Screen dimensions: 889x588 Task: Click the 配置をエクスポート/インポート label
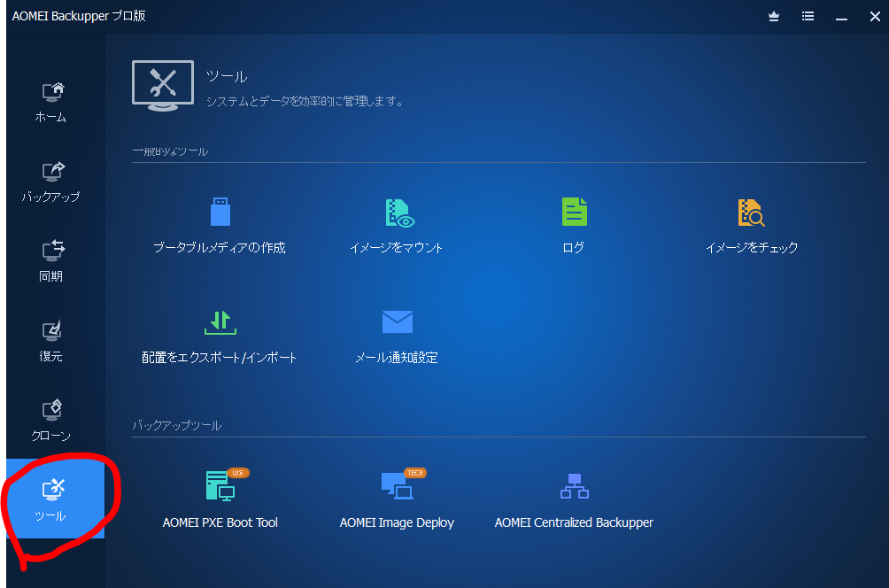tap(220, 357)
